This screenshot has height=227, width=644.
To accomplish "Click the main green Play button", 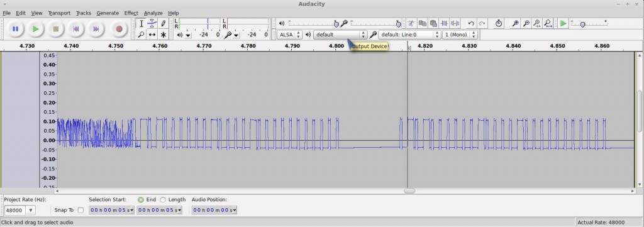I will pos(36,29).
